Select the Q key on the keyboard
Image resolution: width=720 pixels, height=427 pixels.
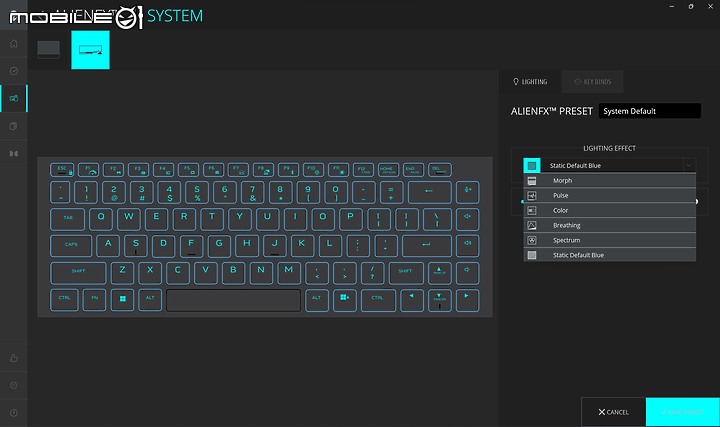tap(101, 219)
